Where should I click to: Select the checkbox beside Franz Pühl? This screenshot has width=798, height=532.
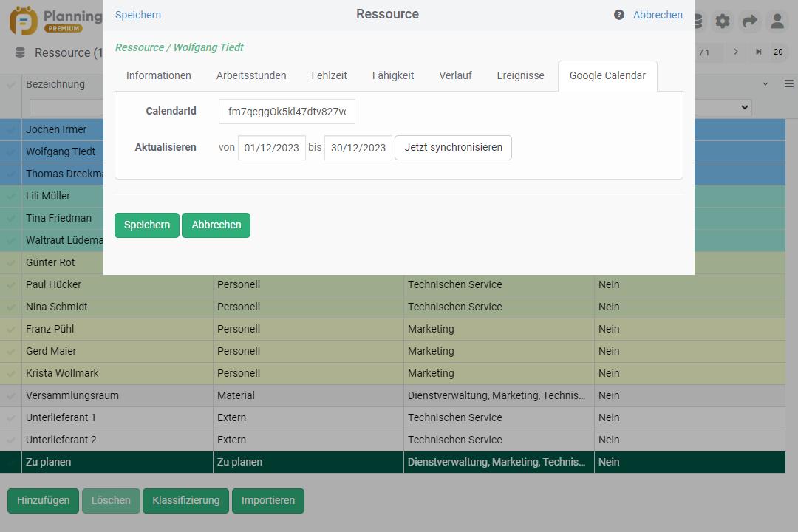(11, 330)
